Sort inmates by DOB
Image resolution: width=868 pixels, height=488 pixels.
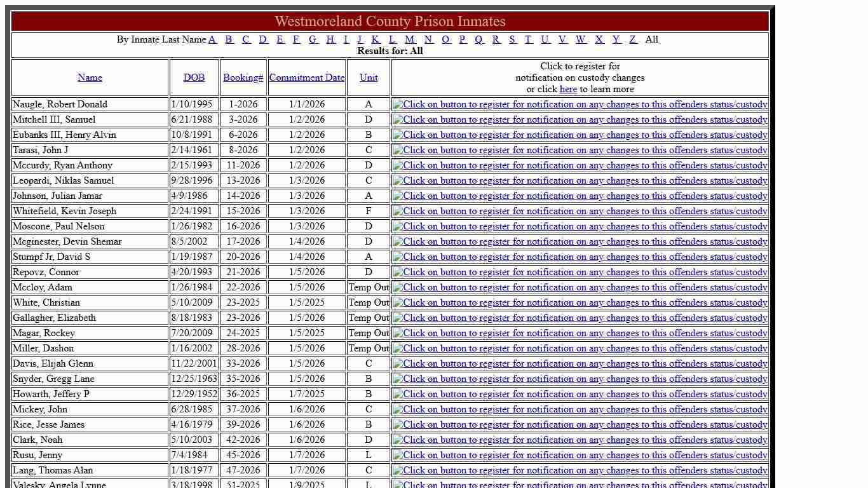(194, 77)
